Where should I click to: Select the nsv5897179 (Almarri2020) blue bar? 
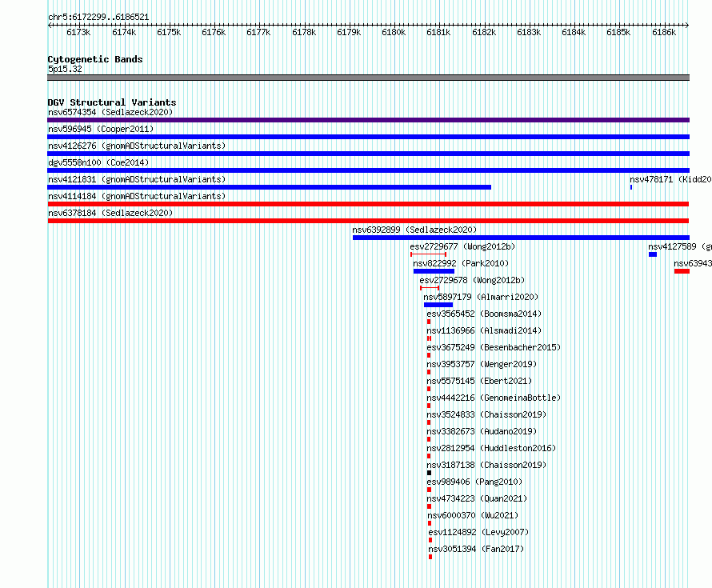(x=438, y=305)
